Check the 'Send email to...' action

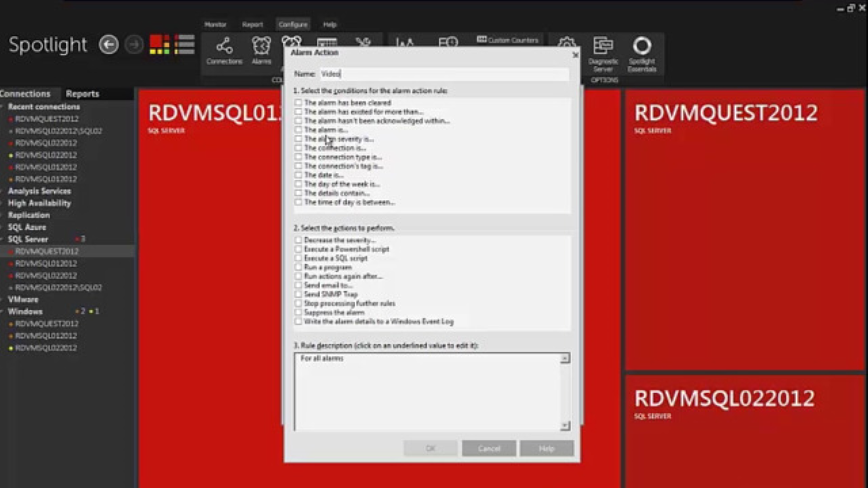click(x=298, y=285)
